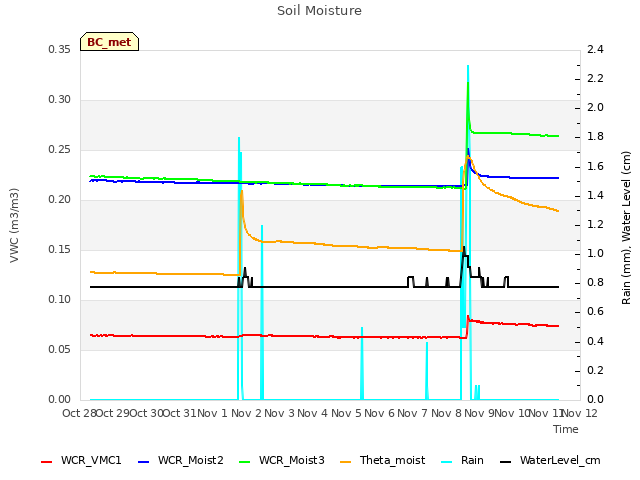The height and width of the screenshot is (480, 640).
Task: Click the 1.8 right axis value
Action: coord(595,136)
